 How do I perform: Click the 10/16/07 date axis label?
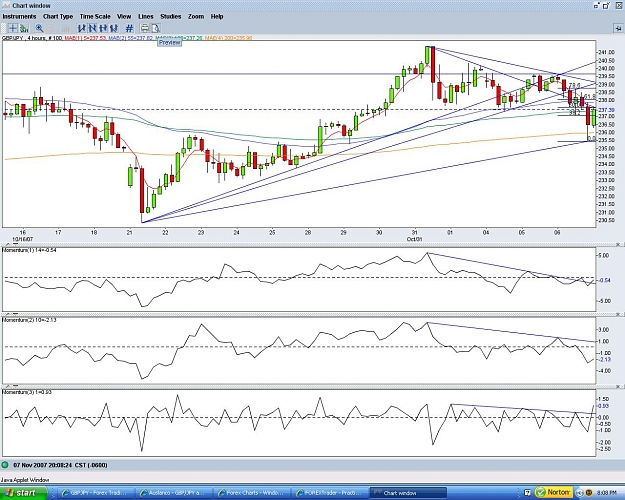coord(22,239)
